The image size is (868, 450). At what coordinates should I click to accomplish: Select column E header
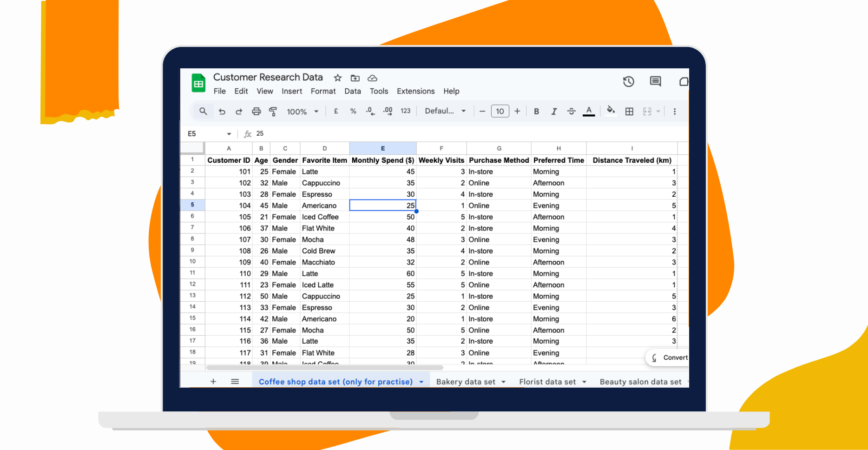tap(383, 148)
